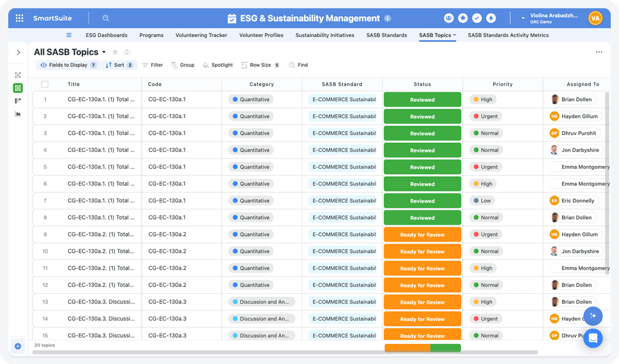Open the info icon next to ESG title
Image resolution: width=619 pixels, height=364 pixels.
[x=387, y=18]
